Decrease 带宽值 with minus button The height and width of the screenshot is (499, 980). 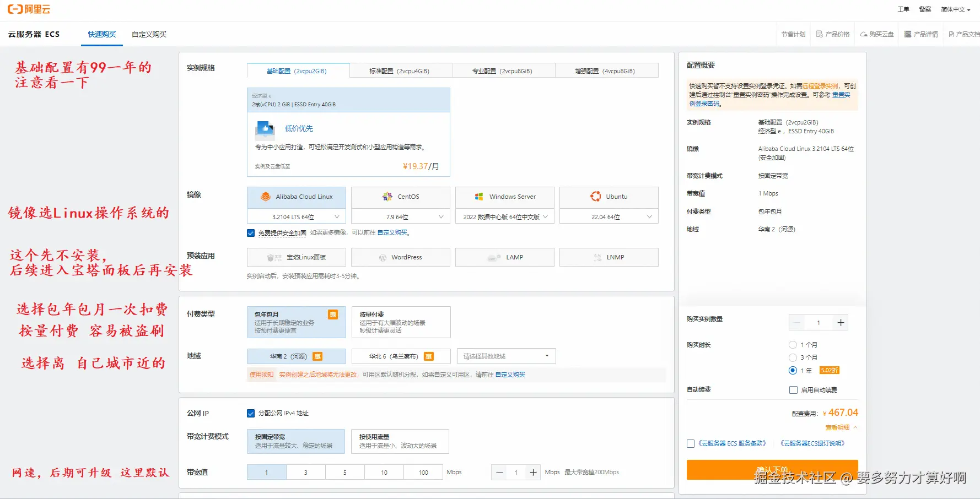click(499, 473)
